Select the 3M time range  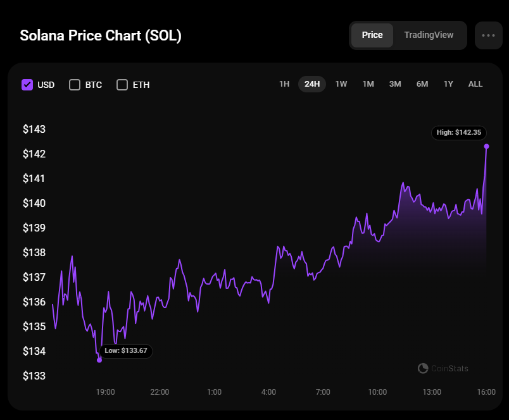click(395, 84)
